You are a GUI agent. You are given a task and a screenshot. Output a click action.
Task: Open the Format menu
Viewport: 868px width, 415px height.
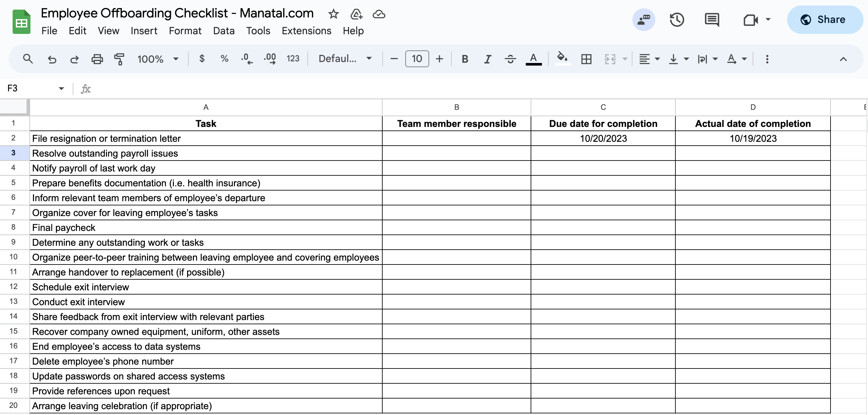point(185,31)
